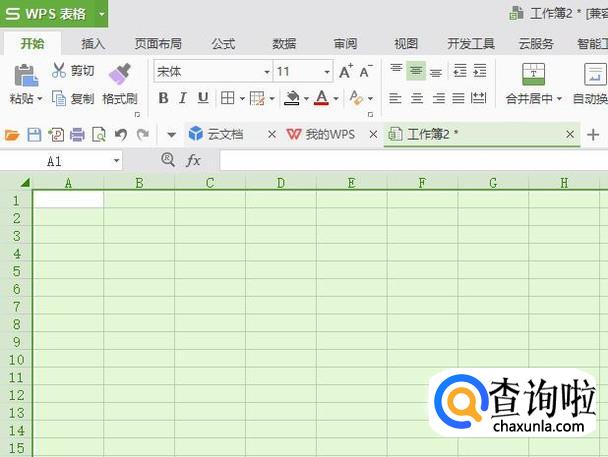Open the paste options dropdown arrow
608x457 pixels.
coord(39,99)
